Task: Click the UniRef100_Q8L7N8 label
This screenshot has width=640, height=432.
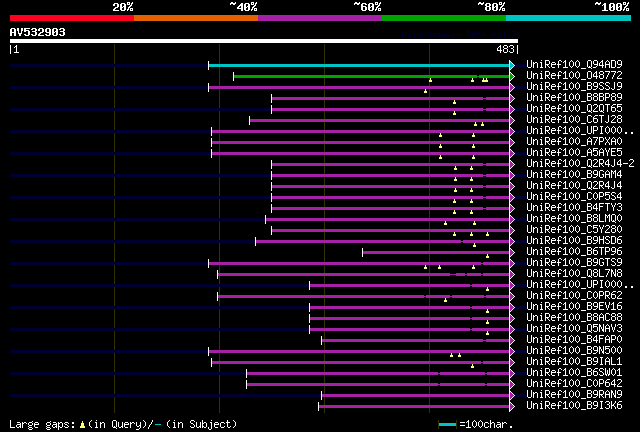Action: 574,273
